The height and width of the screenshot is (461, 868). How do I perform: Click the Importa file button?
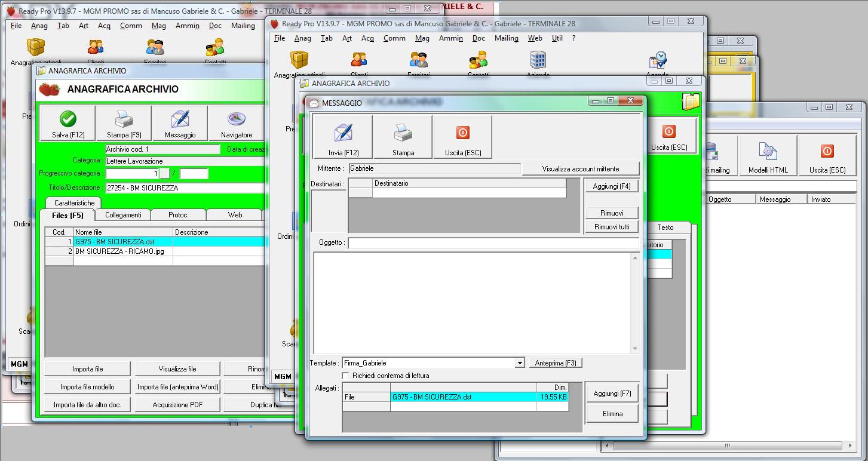pyautogui.click(x=87, y=369)
